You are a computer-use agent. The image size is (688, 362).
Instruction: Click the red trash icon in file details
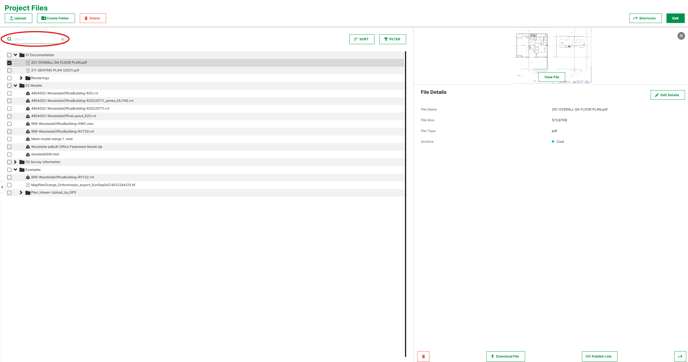click(423, 356)
